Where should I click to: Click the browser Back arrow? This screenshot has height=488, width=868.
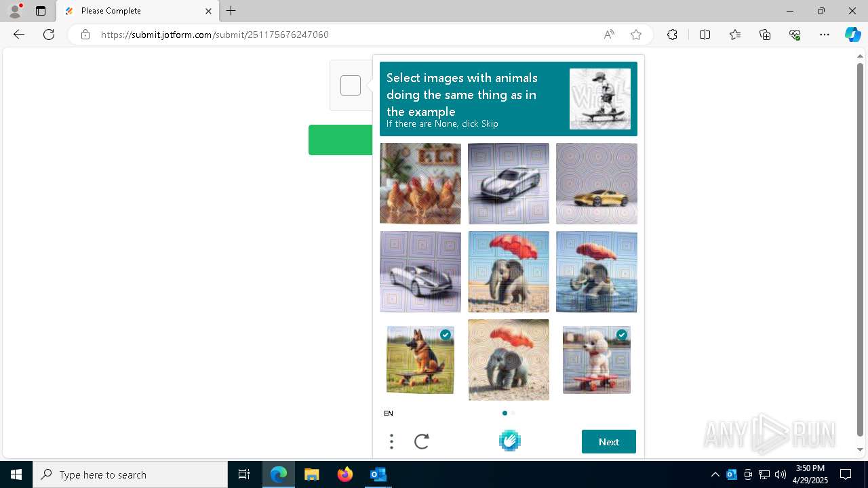click(19, 35)
